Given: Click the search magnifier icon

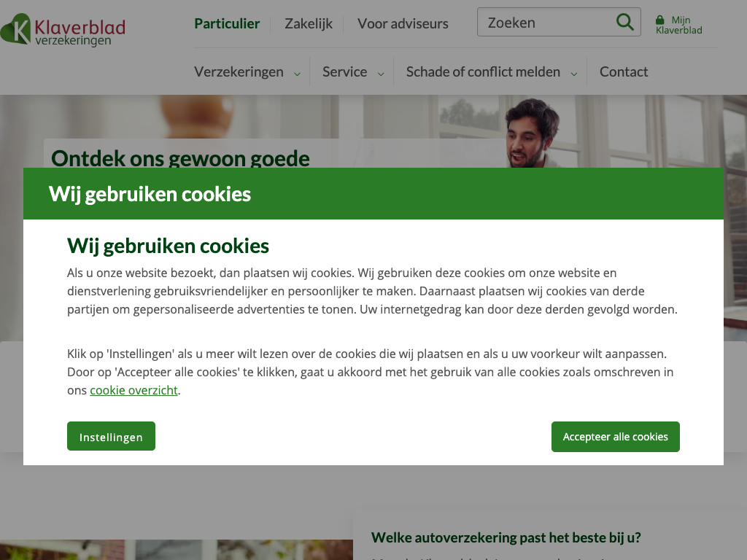Looking at the screenshot, I should tap(624, 22).
